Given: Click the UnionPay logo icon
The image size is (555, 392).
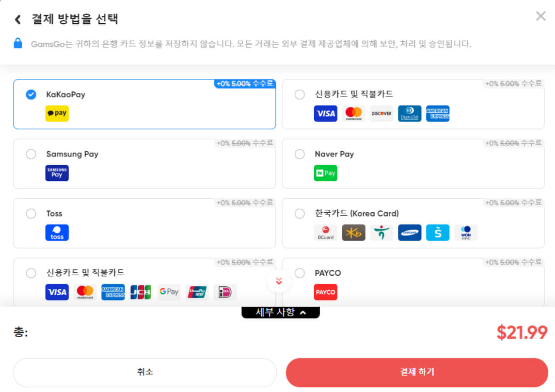Looking at the screenshot, I should (x=197, y=292).
